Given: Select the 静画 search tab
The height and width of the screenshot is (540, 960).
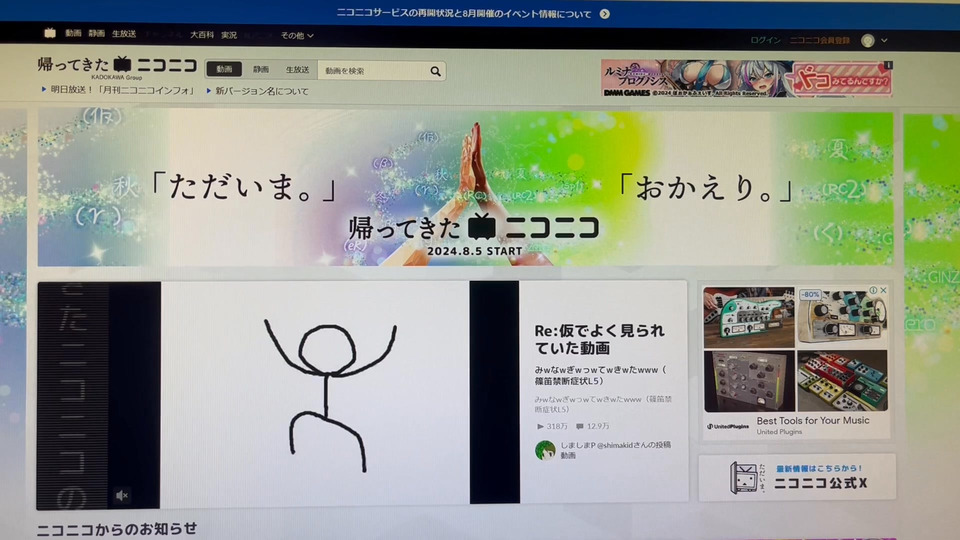Looking at the screenshot, I should 261,70.
